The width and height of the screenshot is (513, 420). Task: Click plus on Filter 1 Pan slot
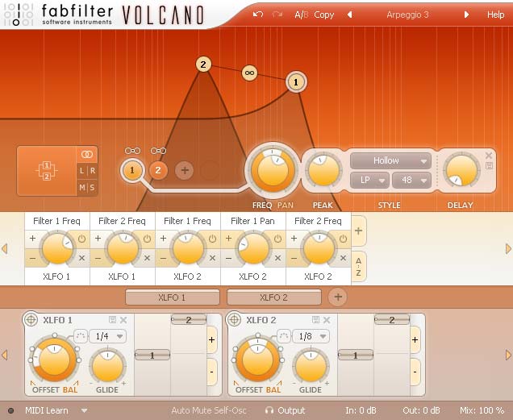pos(228,238)
